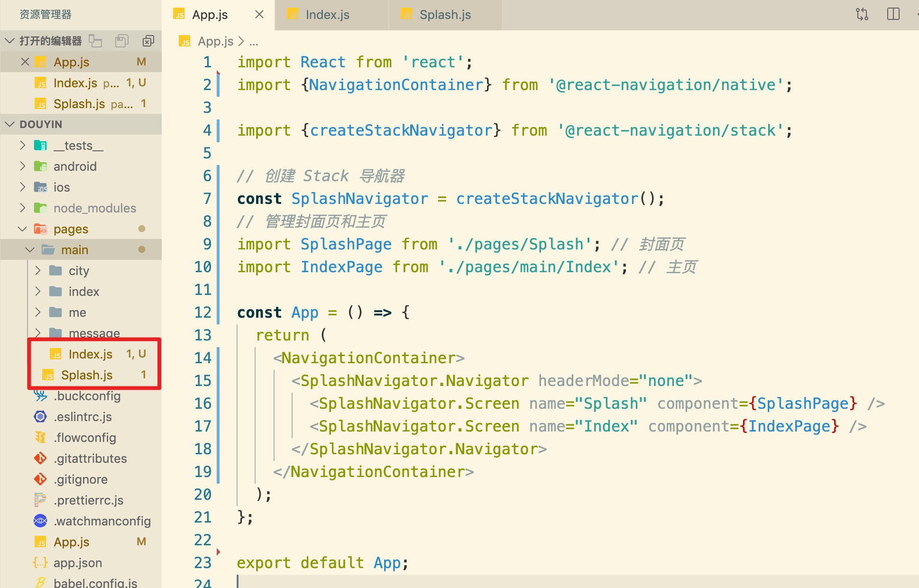Viewport: 919px width, 588px height.
Task: Open the .gitattributes file
Action: click(x=81, y=459)
